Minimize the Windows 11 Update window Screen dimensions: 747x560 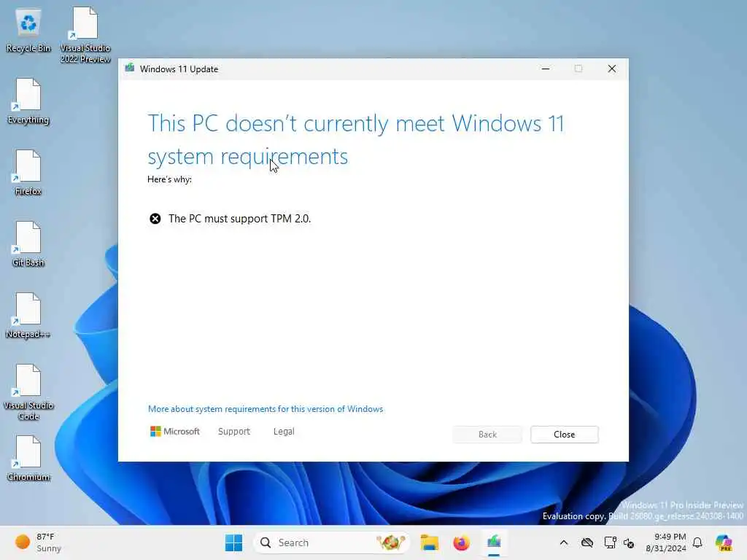point(546,69)
